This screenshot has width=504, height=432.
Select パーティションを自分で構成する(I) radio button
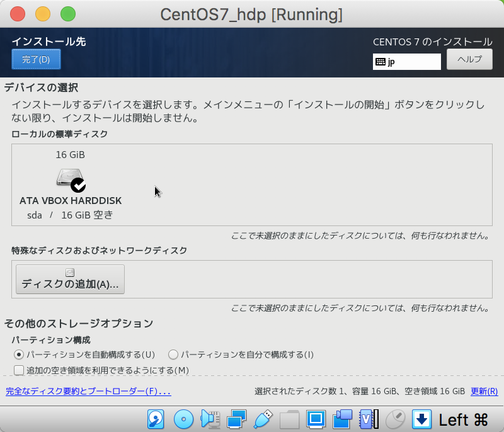pyautogui.click(x=173, y=355)
